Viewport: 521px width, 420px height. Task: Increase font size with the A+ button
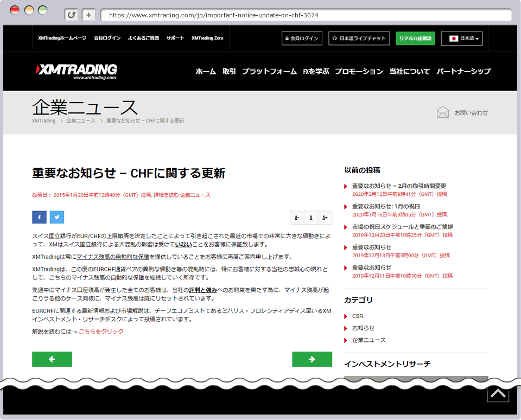(x=325, y=218)
